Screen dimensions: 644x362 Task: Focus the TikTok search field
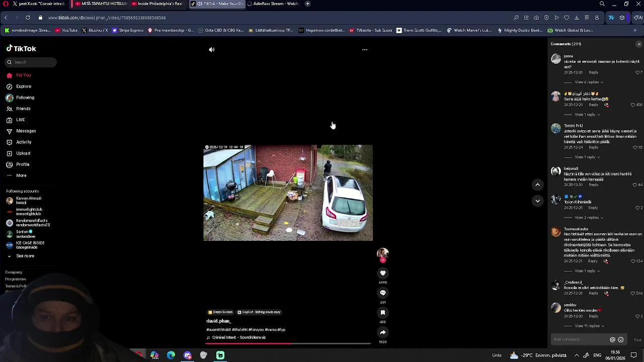coord(31,62)
